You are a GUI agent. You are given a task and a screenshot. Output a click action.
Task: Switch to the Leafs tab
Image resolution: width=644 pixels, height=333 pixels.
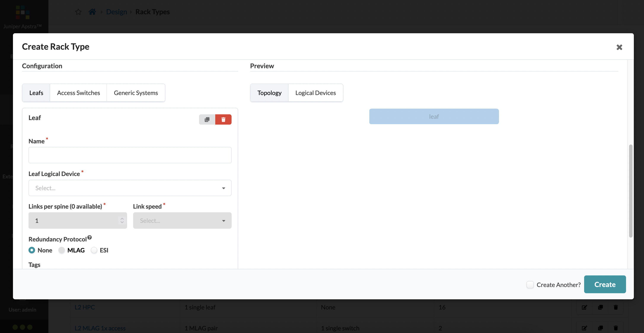point(36,93)
